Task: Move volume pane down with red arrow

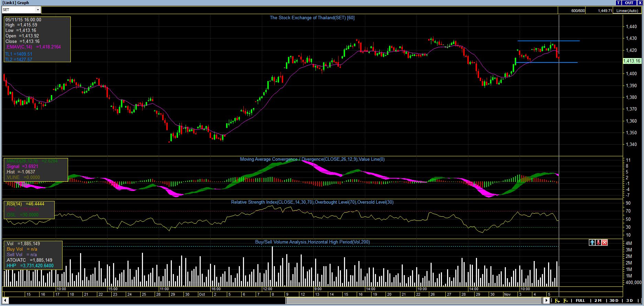Action: click(598, 242)
